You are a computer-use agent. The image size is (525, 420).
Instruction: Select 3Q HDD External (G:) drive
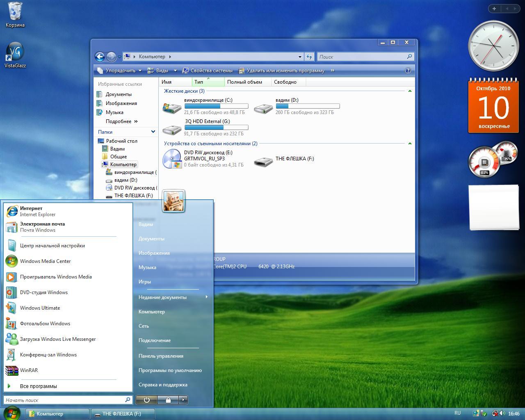click(205, 127)
